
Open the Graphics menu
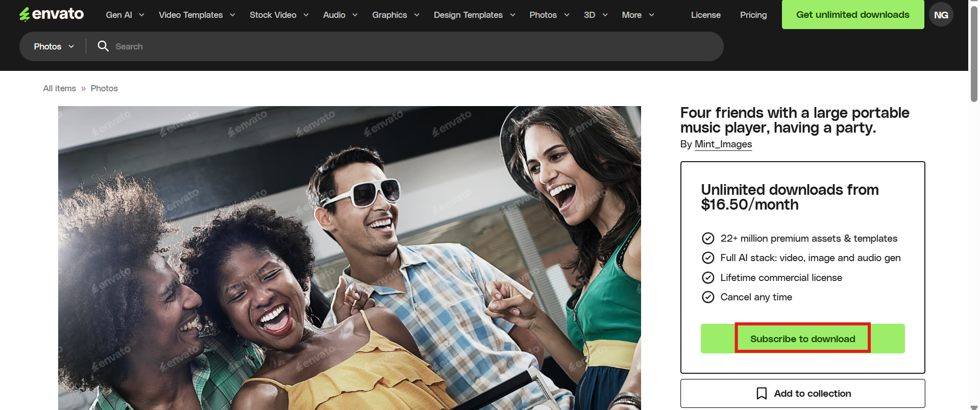[x=396, y=15]
